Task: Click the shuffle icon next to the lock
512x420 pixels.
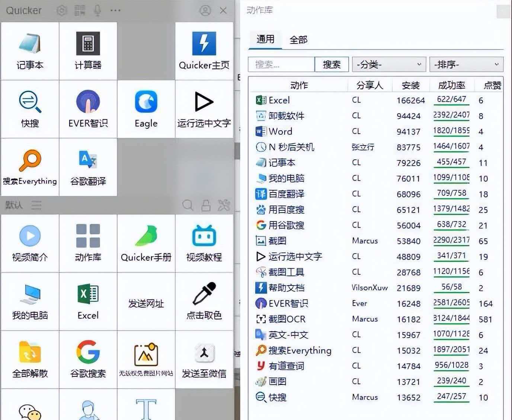Action: pyautogui.click(x=224, y=205)
